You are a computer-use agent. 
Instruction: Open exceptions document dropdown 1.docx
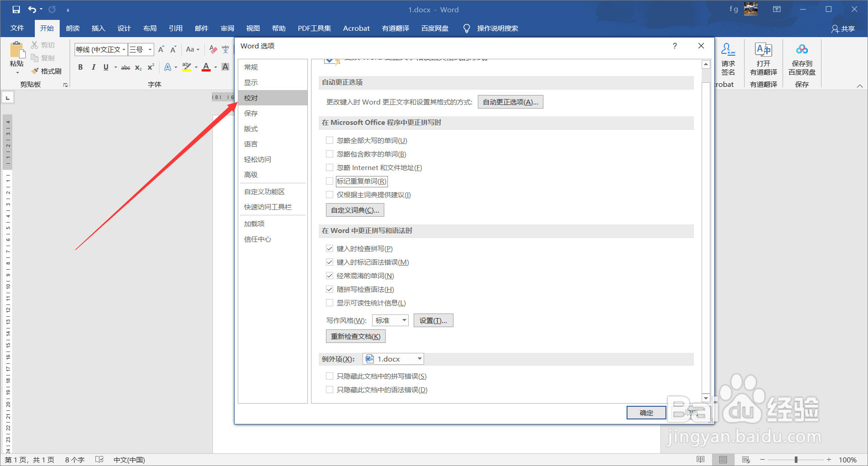(393, 359)
